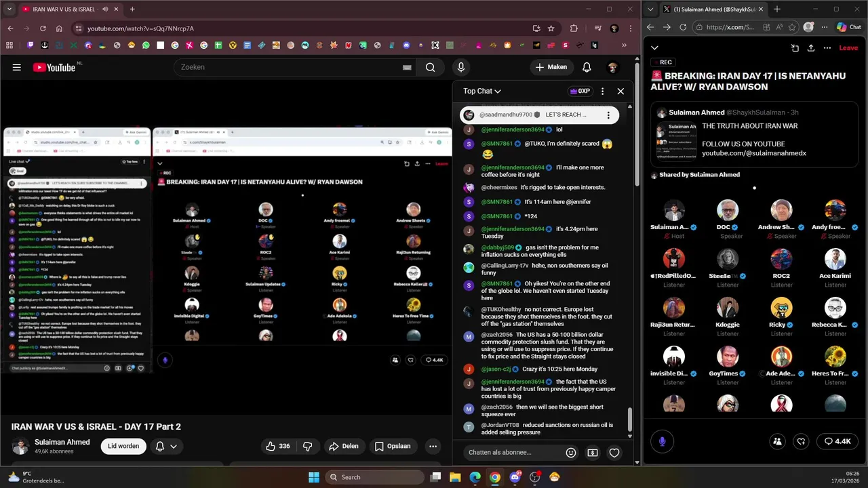Click the taskbar Search box
This screenshot has width=868, height=488.
click(374, 477)
